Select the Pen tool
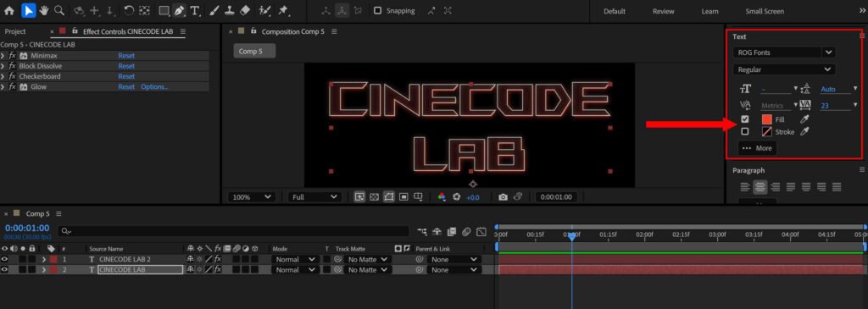868x309 pixels. coord(180,10)
